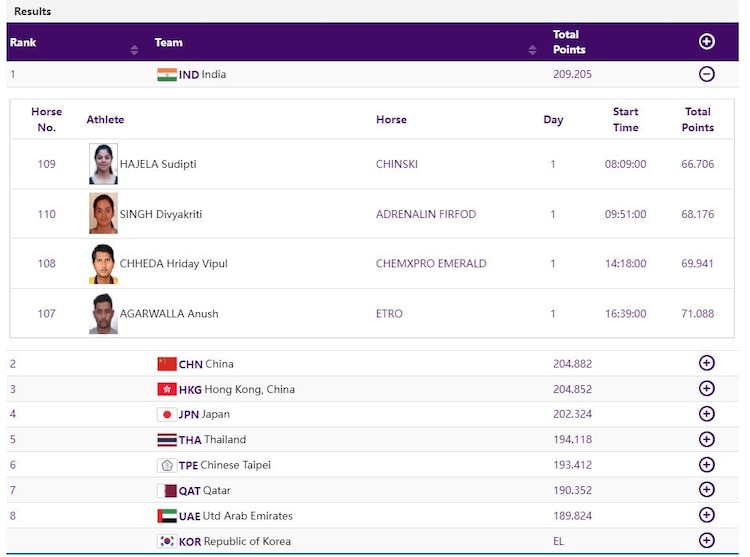Click the India flag icon
750x557 pixels.
coord(166,75)
